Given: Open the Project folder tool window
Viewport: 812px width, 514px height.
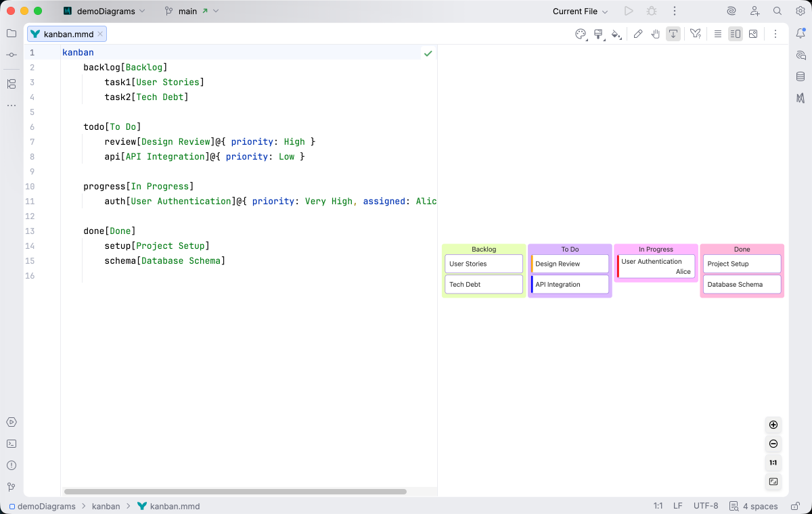Looking at the screenshot, I should (12, 33).
